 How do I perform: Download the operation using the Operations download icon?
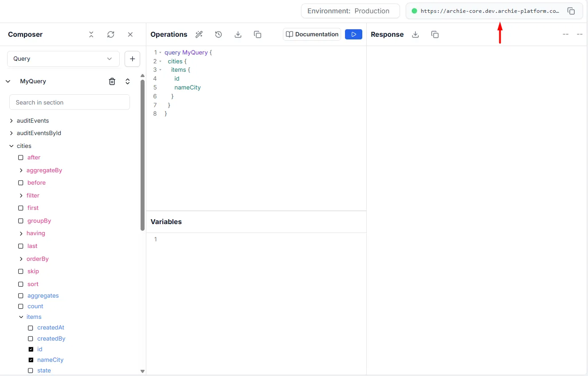pyautogui.click(x=238, y=35)
